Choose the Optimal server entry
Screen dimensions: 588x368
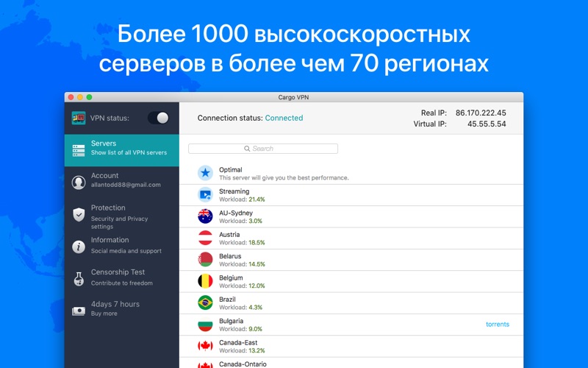[x=351, y=173]
